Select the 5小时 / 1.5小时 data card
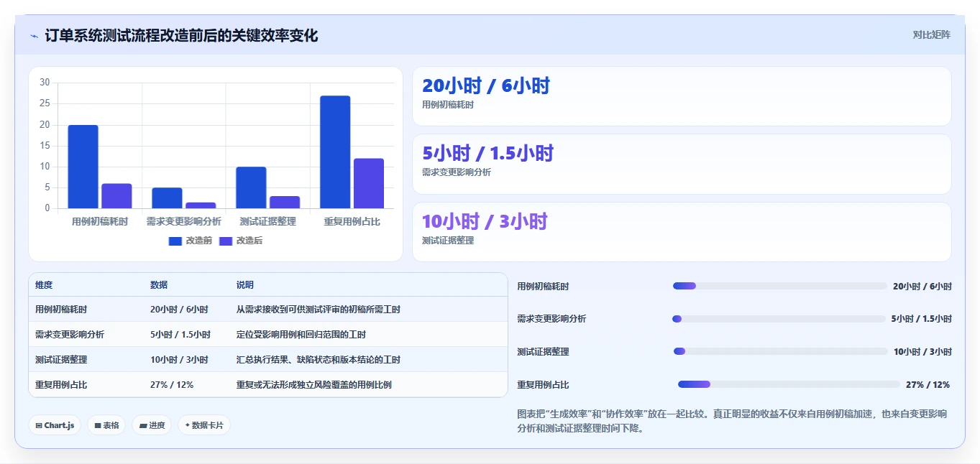980x464 pixels. [x=682, y=164]
